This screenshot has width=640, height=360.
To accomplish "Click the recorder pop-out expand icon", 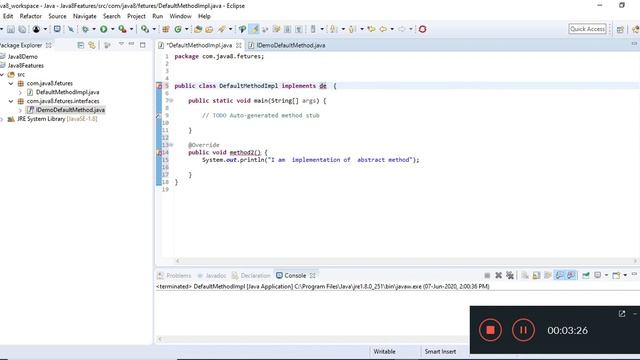I will (x=622, y=313).
